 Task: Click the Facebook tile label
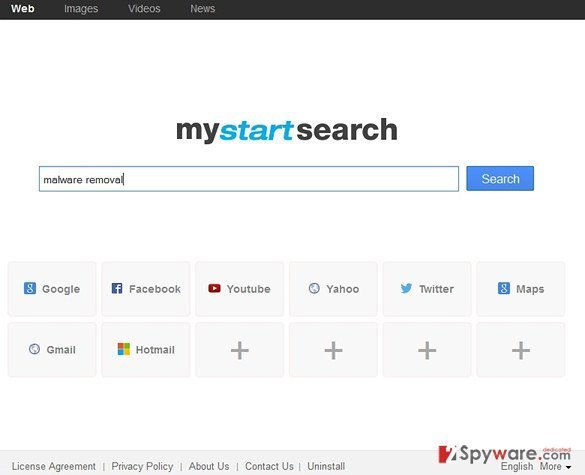[x=155, y=289]
